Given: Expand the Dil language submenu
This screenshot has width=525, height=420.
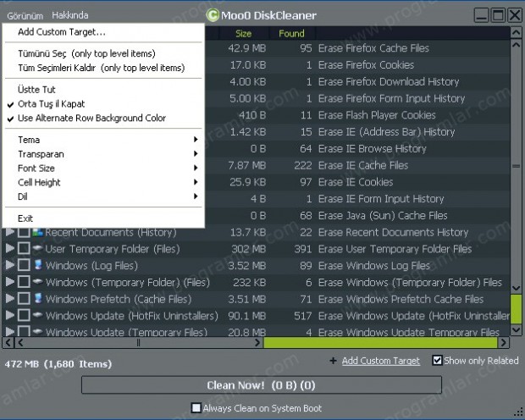Looking at the screenshot, I should (x=103, y=196).
